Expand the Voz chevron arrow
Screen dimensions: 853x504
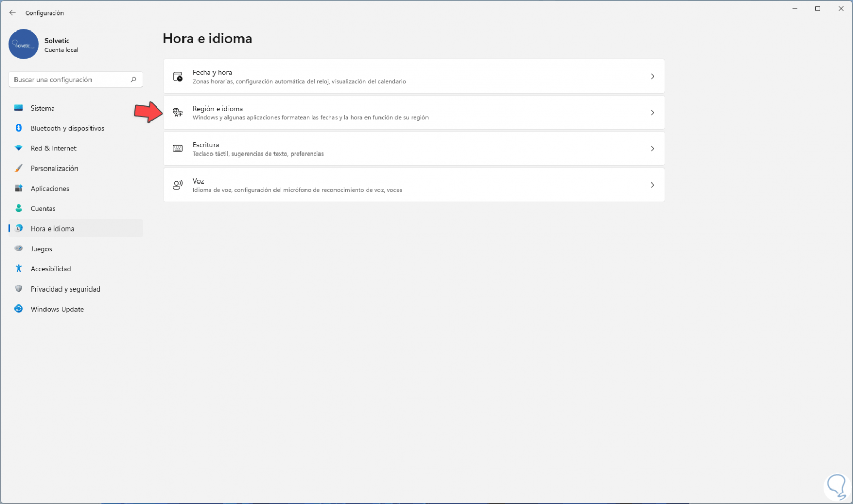point(652,185)
